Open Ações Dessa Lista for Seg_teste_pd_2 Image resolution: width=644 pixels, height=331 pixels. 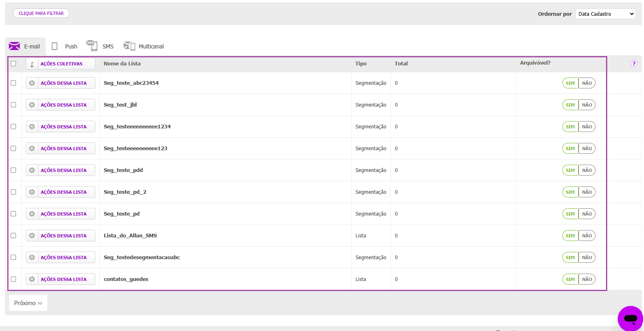(x=61, y=192)
